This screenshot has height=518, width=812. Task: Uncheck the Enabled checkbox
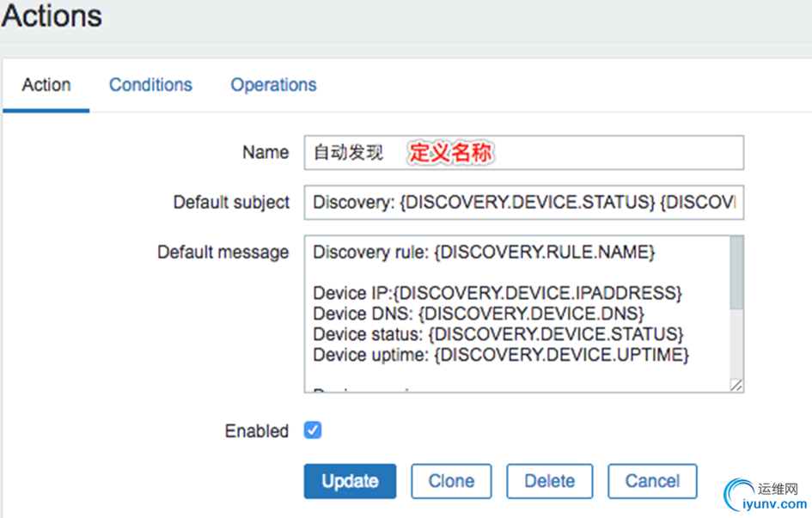click(313, 430)
